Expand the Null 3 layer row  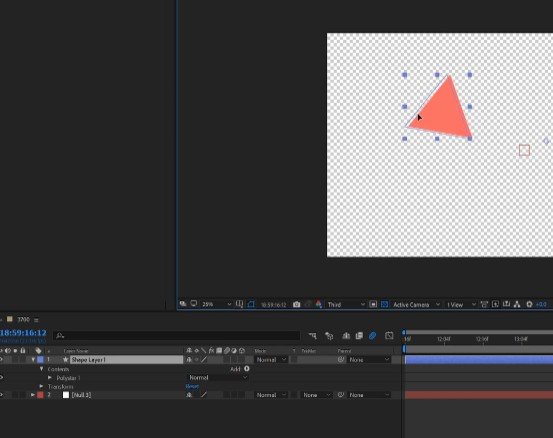click(x=33, y=395)
